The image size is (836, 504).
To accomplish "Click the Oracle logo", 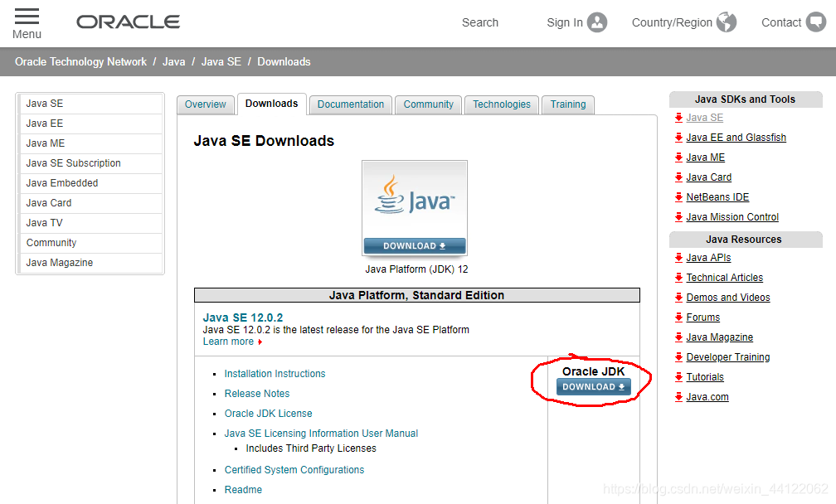I will point(128,22).
